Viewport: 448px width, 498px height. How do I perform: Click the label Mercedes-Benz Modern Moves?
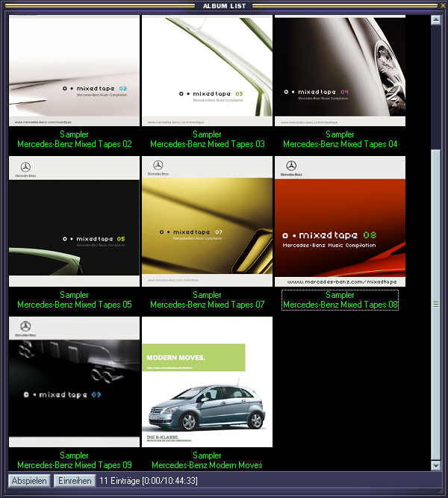(207, 465)
